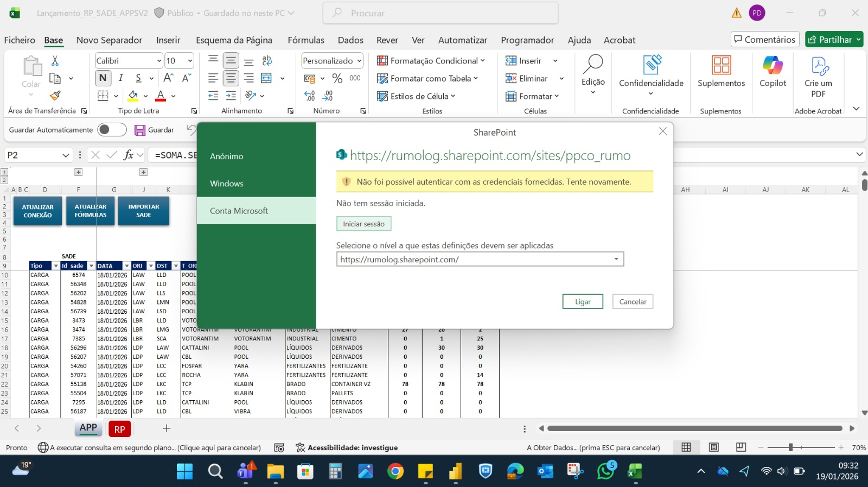
Task: Click the Iniciar sessão button
Action: pyautogui.click(x=363, y=224)
